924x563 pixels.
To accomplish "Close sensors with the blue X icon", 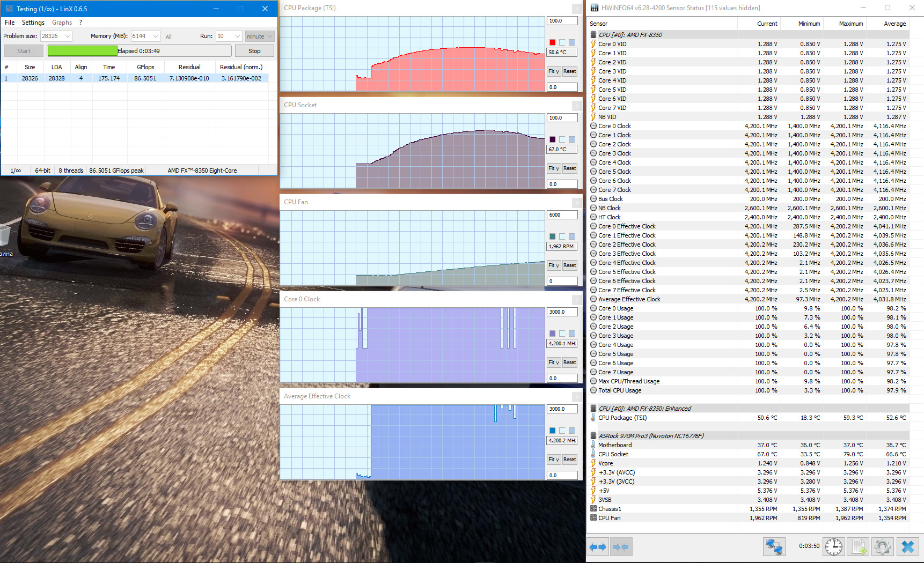I will [x=908, y=547].
